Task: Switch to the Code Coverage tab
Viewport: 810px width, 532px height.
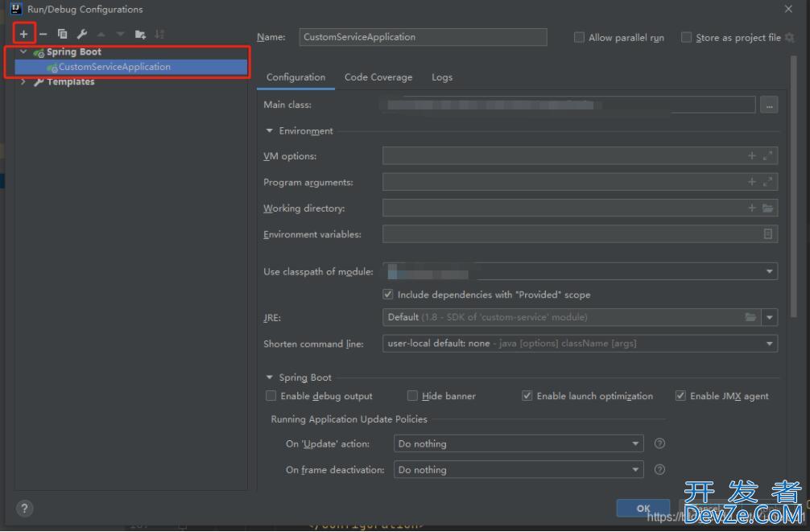Action: 378,77
